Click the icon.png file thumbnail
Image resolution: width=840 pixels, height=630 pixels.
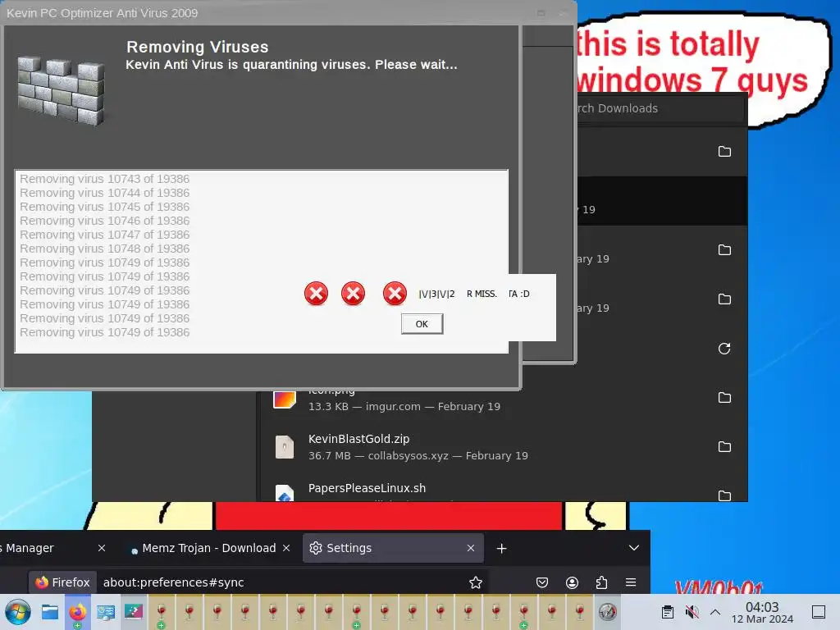pyautogui.click(x=285, y=399)
